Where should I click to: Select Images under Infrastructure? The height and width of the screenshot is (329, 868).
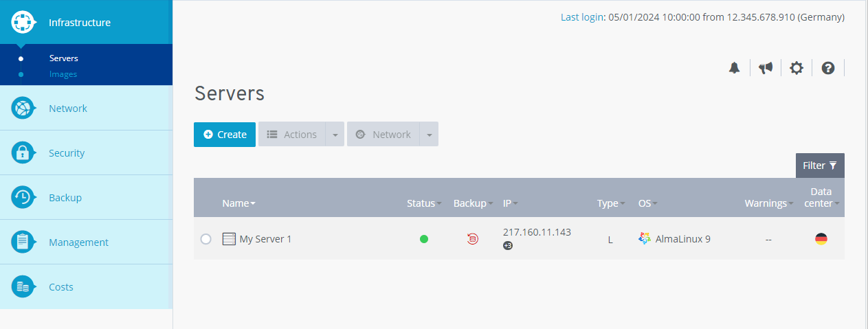[63, 74]
